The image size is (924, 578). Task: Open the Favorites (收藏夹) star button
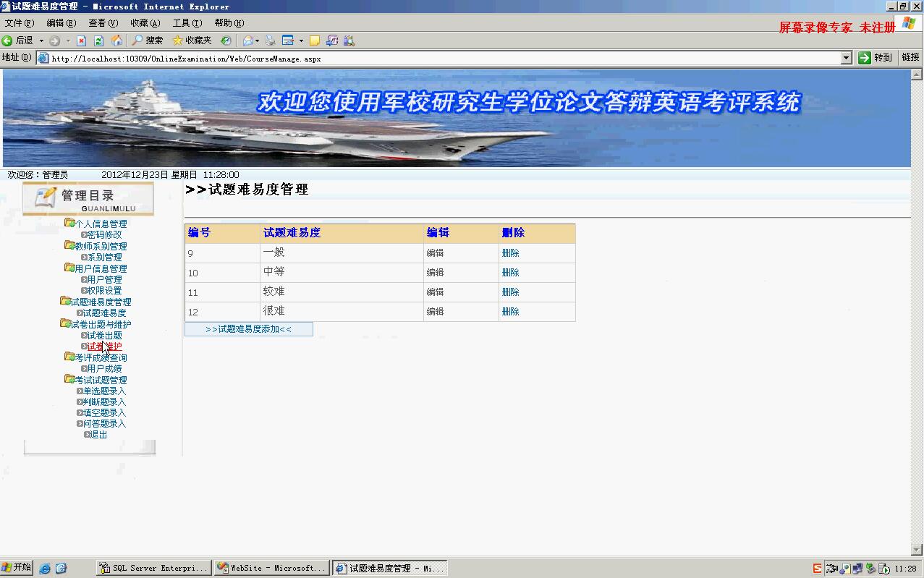pos(192,41)
